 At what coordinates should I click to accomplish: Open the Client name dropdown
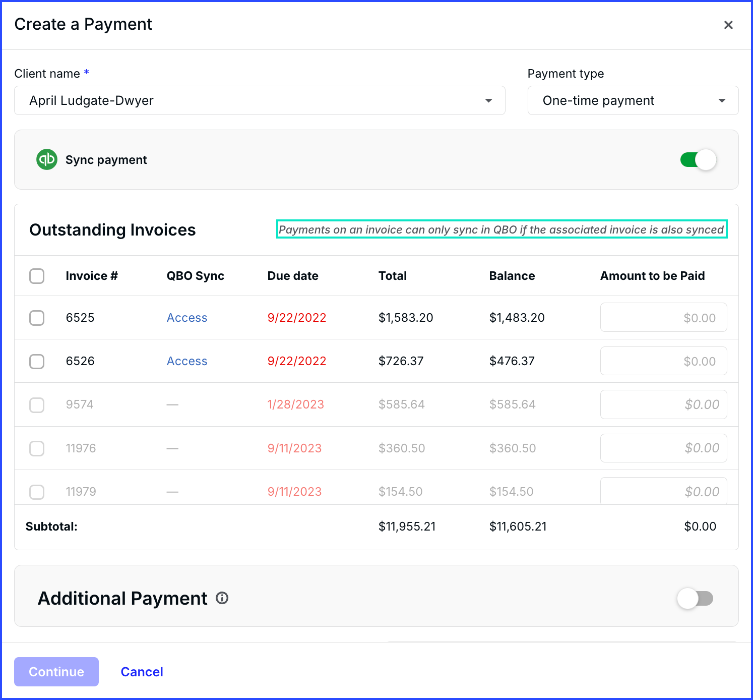coord(260,100)
